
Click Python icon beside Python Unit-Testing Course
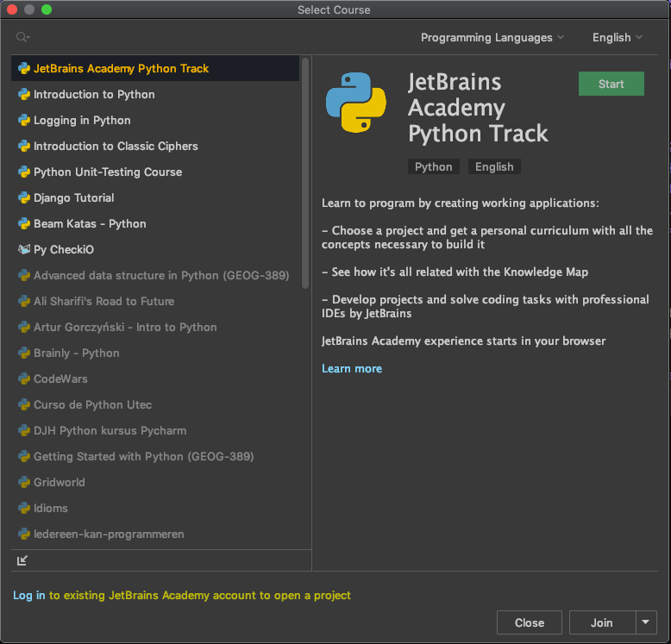(24, 172)
